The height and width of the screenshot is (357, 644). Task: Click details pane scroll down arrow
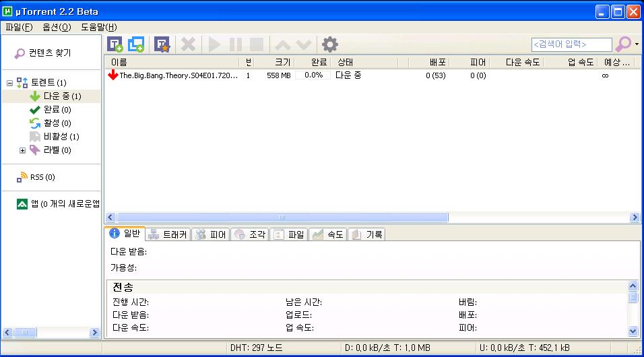(x=633, y=331)
